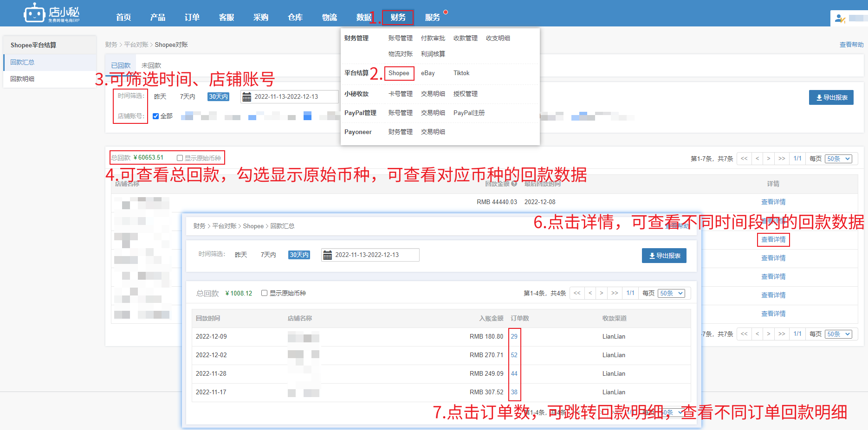Click main 导出报表 button
Screen dimensions: 868x430
[831, 97]
